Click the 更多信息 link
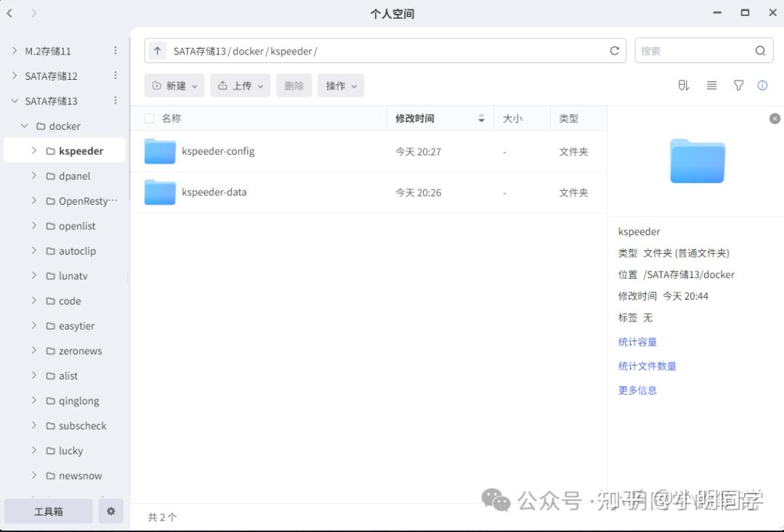This screenshot has width=784, height=532. (637, 390)
